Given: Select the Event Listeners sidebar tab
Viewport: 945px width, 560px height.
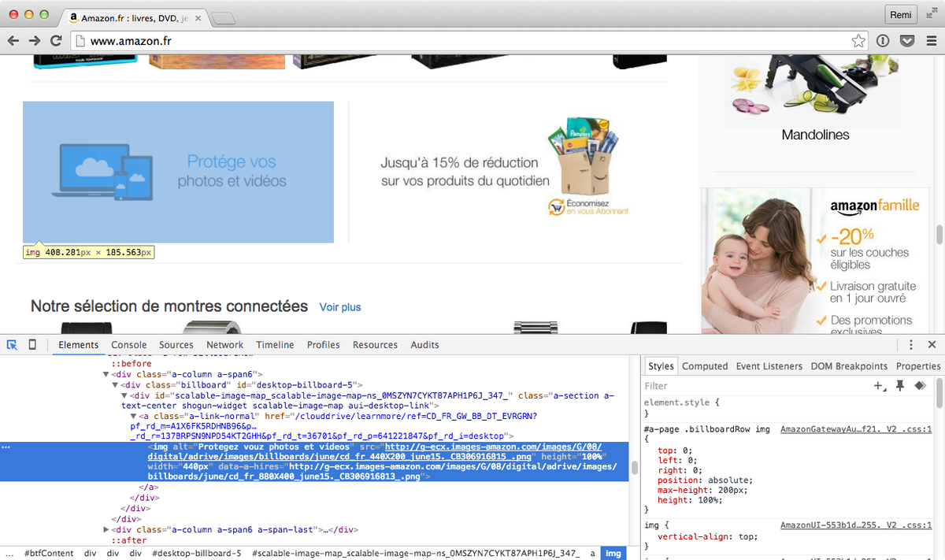Looking at the screenshot, I should coord(769,366).
